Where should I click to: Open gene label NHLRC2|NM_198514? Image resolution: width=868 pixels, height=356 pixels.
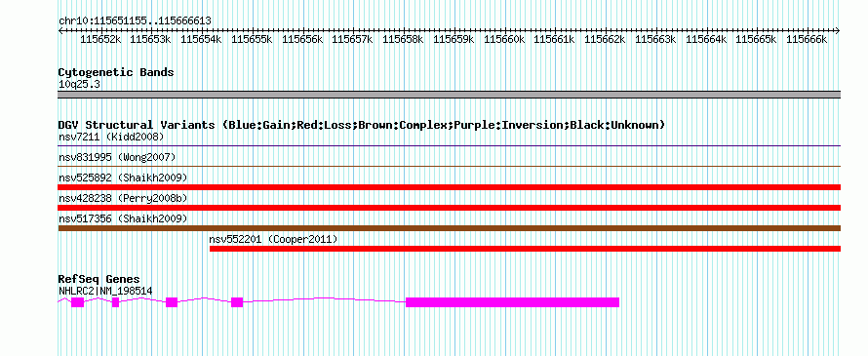(x=105, y=291)
